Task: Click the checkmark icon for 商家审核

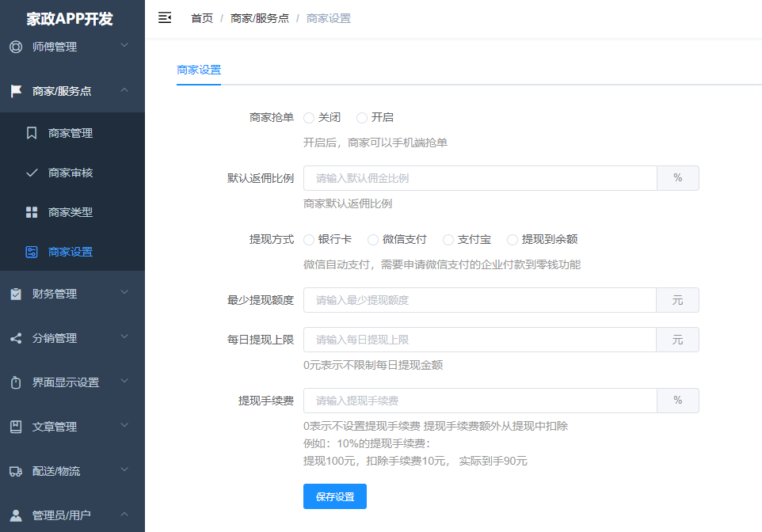Action: coord(32,173)
